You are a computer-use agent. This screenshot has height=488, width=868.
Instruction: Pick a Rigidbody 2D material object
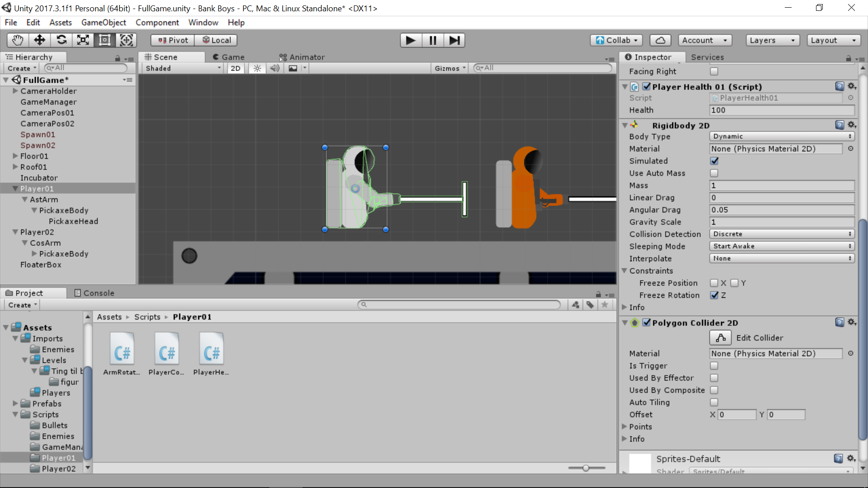pyautogui.click(x=850, y=149)
